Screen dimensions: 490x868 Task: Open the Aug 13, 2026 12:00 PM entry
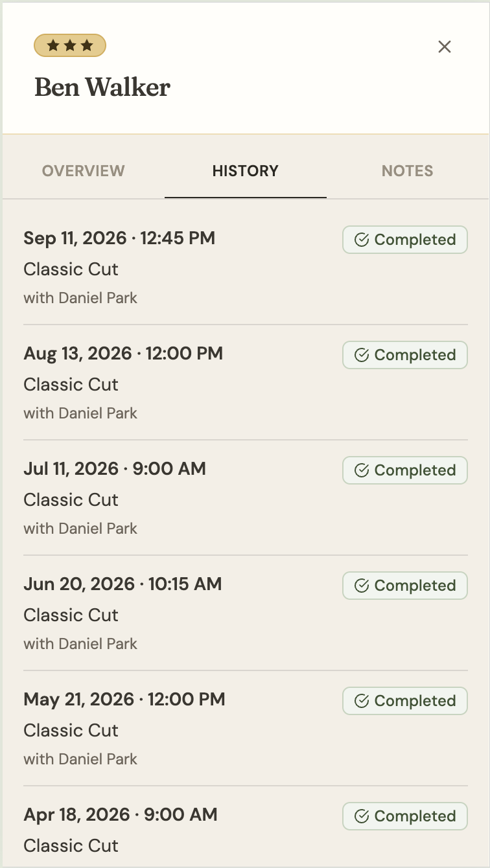point(246,382)
